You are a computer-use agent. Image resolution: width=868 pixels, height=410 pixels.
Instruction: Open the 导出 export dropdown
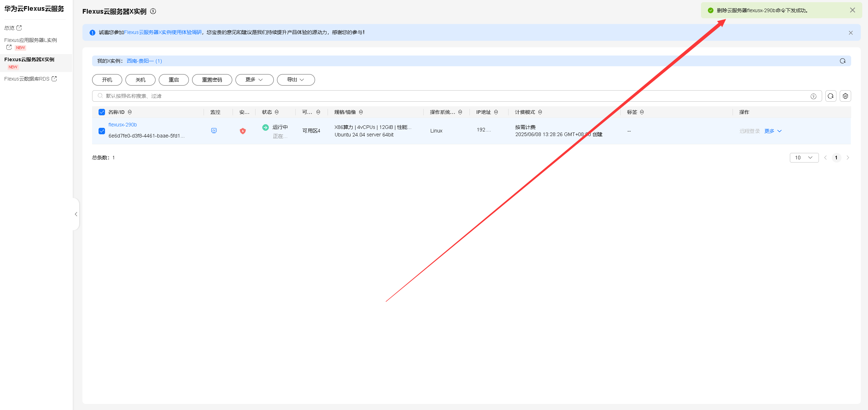pos(296,80)
